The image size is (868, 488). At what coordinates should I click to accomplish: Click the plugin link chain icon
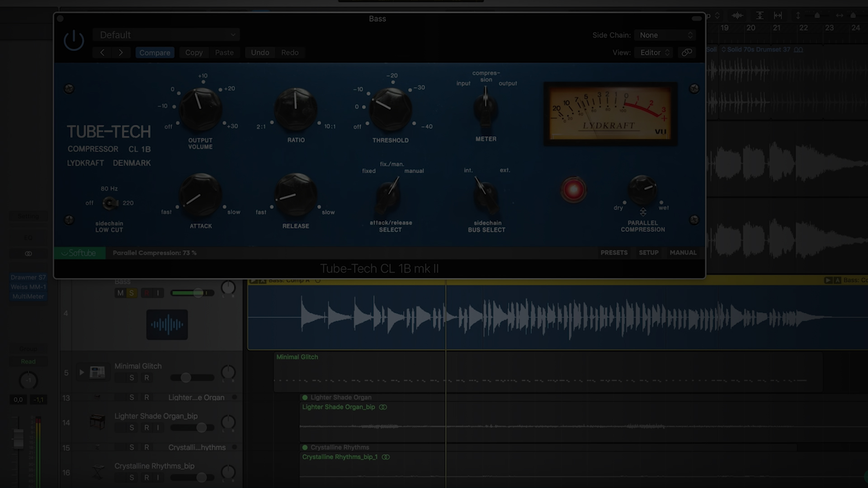[687, 52]
